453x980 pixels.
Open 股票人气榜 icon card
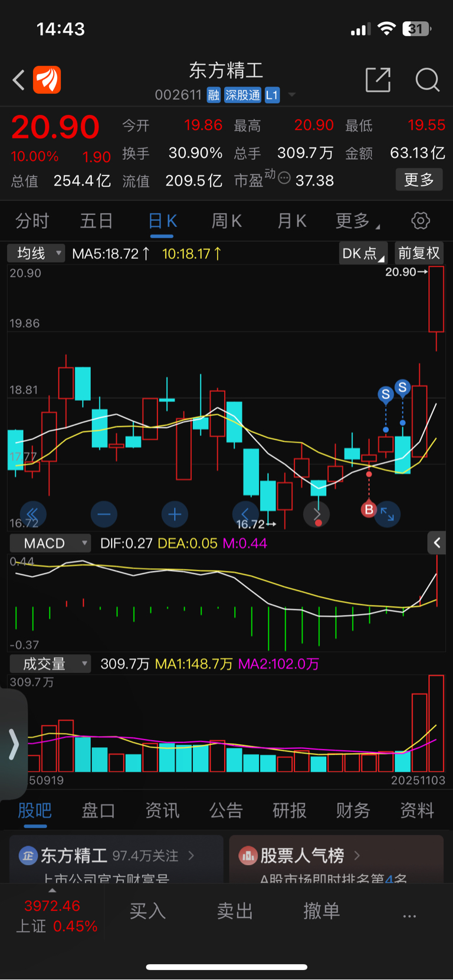pos(248,855)
